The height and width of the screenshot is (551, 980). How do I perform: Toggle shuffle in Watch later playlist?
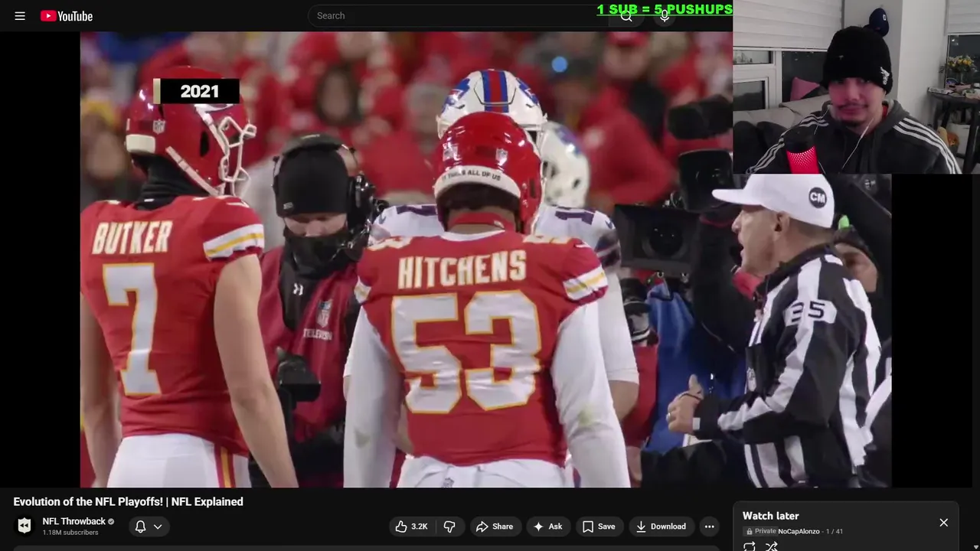pyautogui.click(x=772, y=546)
